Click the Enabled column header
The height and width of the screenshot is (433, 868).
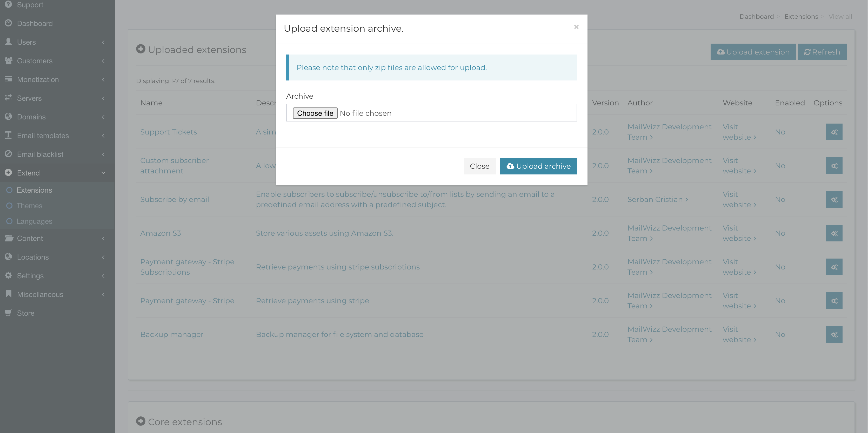pos(790,103)
